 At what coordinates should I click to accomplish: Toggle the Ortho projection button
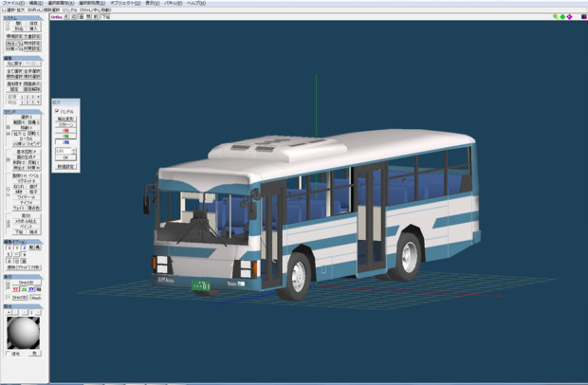pos(58,17)
